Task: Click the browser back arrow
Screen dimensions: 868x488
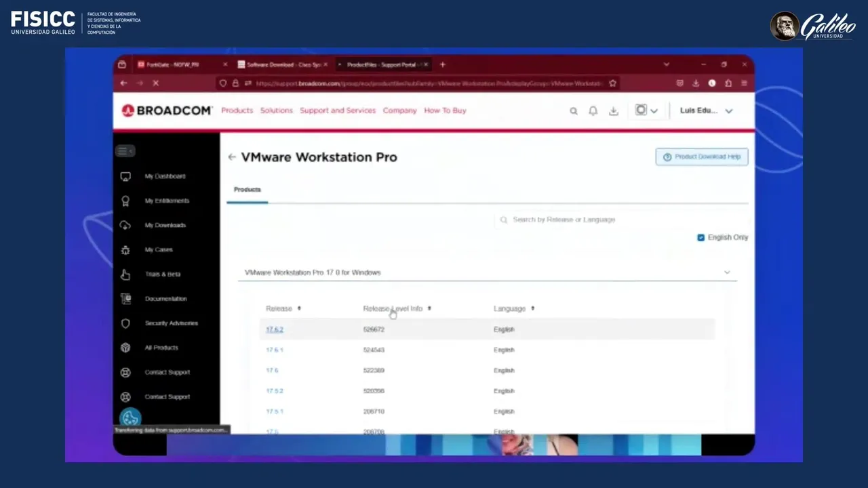Action: (123, 83)
